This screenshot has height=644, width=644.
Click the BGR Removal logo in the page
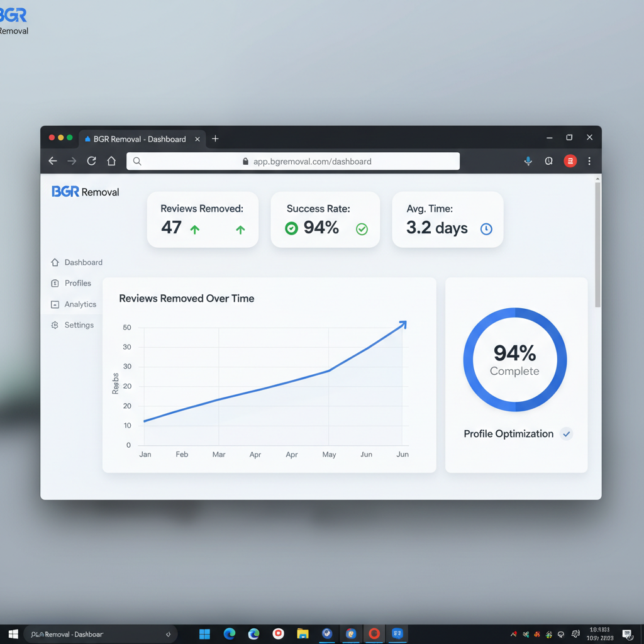85,192
